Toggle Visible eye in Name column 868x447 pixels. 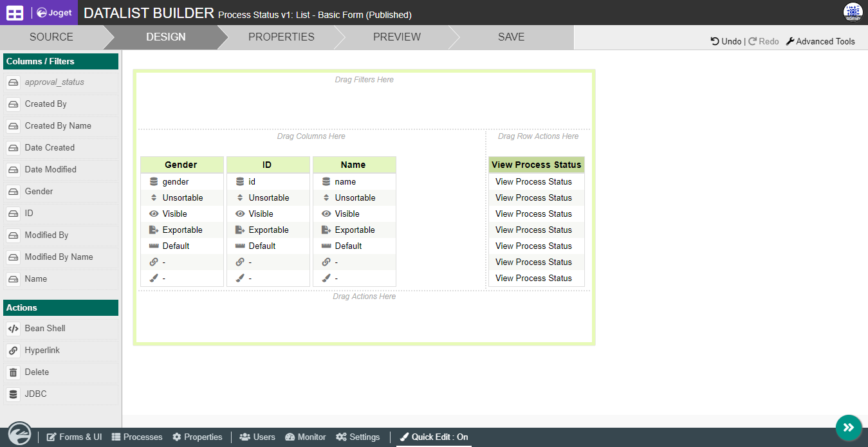(x=326, y=214)
